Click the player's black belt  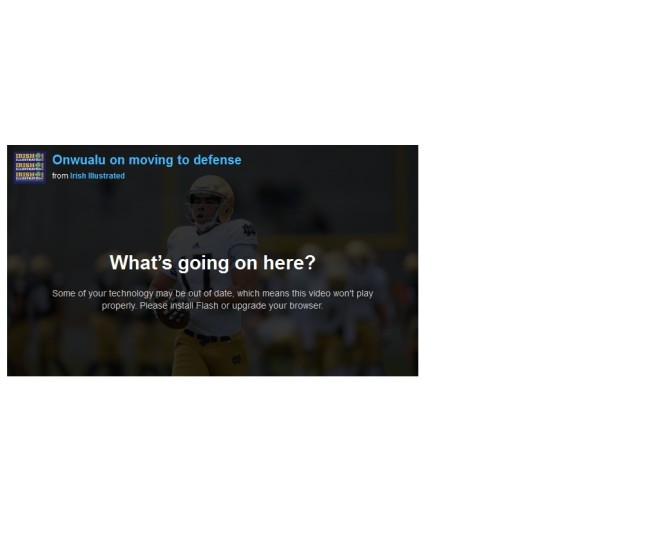pos(208,336)
